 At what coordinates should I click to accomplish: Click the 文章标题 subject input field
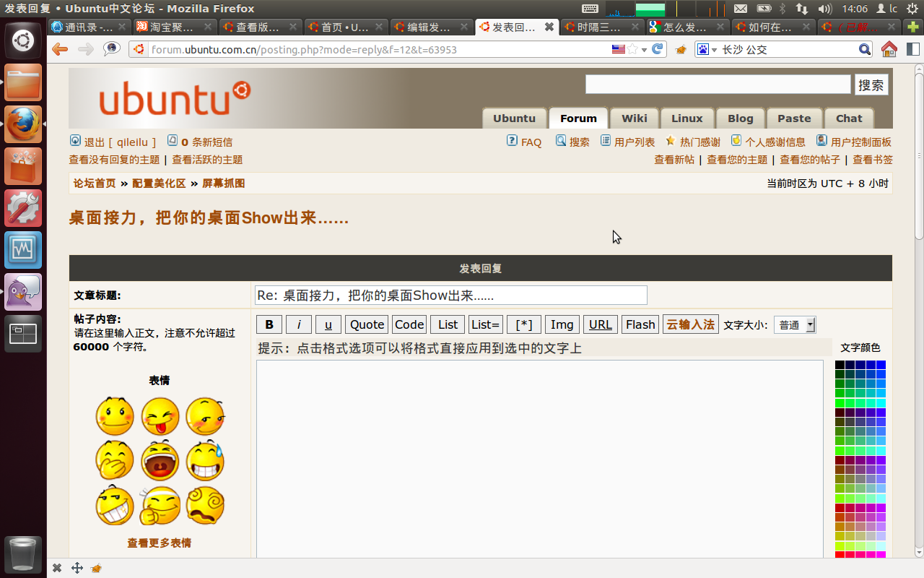451,295
